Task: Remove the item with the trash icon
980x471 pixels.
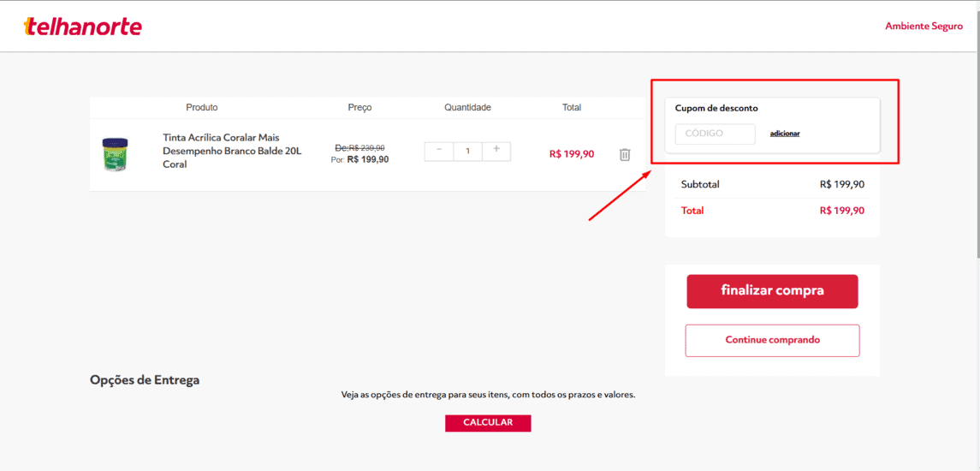Action: pos(624,154)
